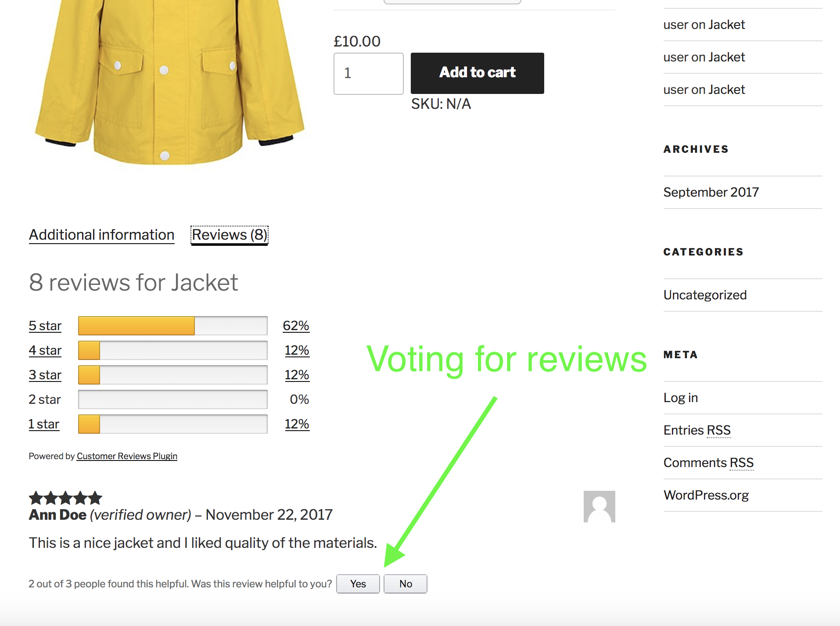The image size is (840, 626).
Task: Filter reviews by 1 star link
Action: coord(44,424)
